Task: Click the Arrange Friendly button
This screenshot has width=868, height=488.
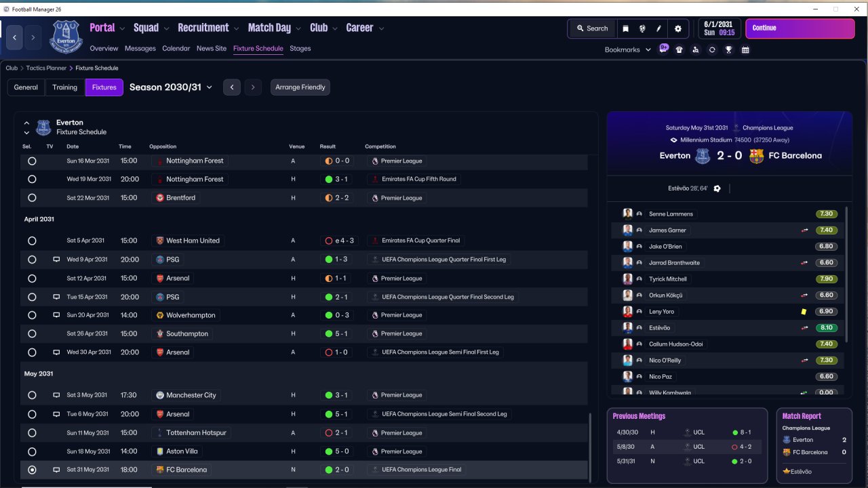Action: 300,87
